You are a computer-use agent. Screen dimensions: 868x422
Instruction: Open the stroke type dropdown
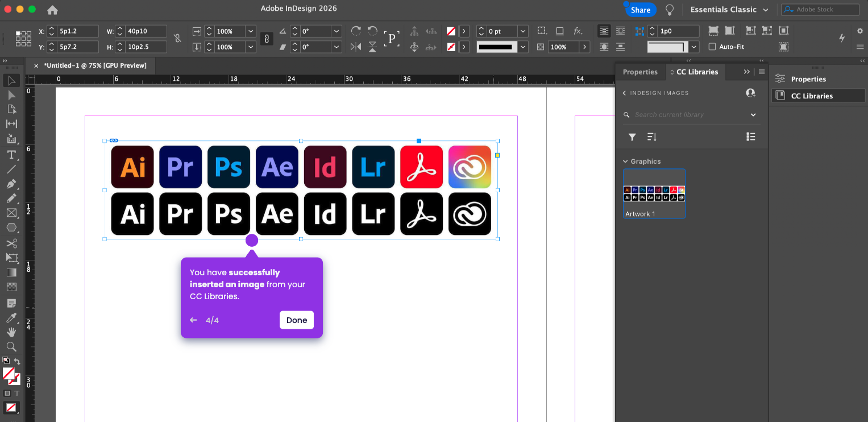click(523, 47)
